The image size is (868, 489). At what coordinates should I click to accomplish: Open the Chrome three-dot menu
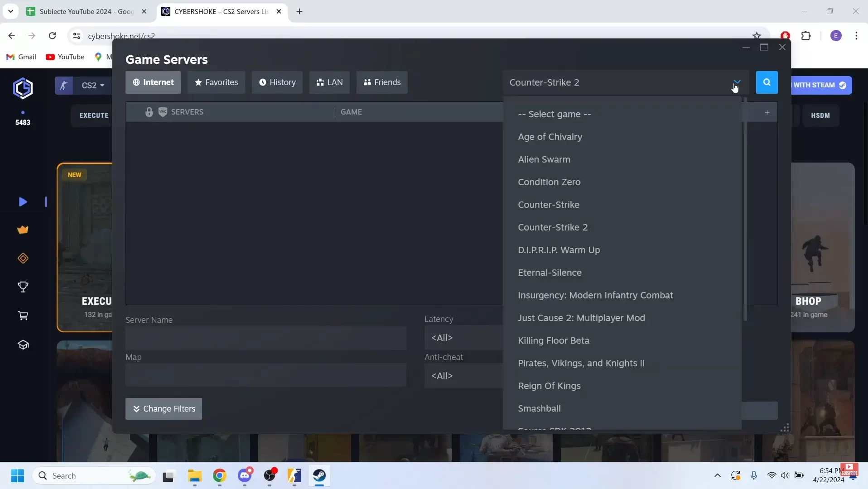[856, 36]
